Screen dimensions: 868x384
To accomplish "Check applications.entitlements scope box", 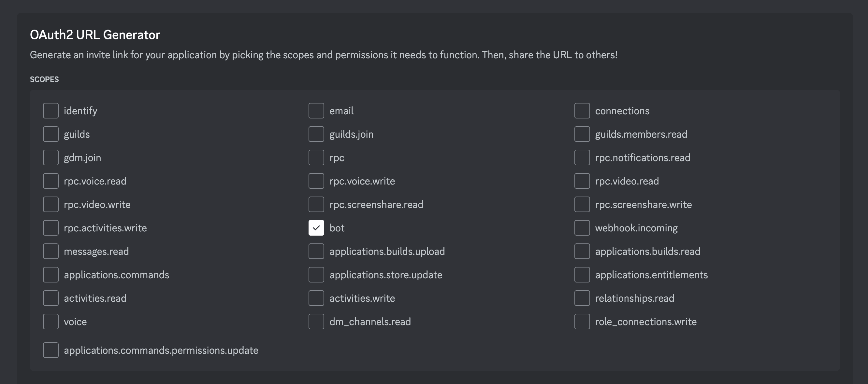I will click(582, 275).
